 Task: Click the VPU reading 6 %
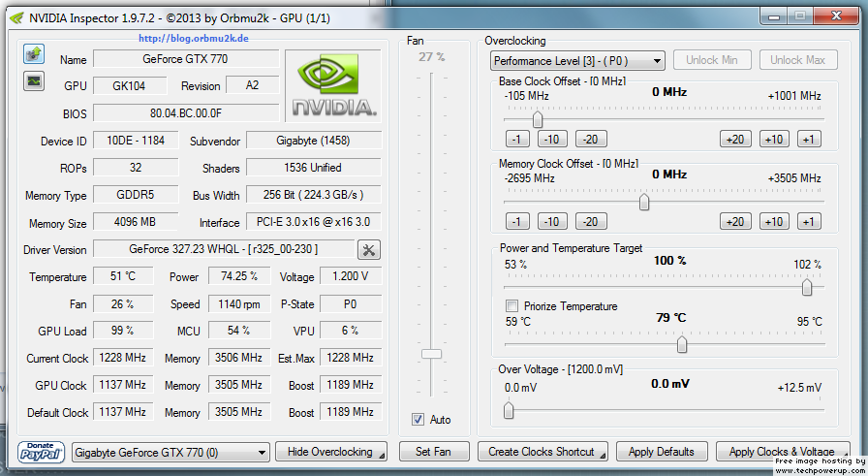click(x=351, y=331)
